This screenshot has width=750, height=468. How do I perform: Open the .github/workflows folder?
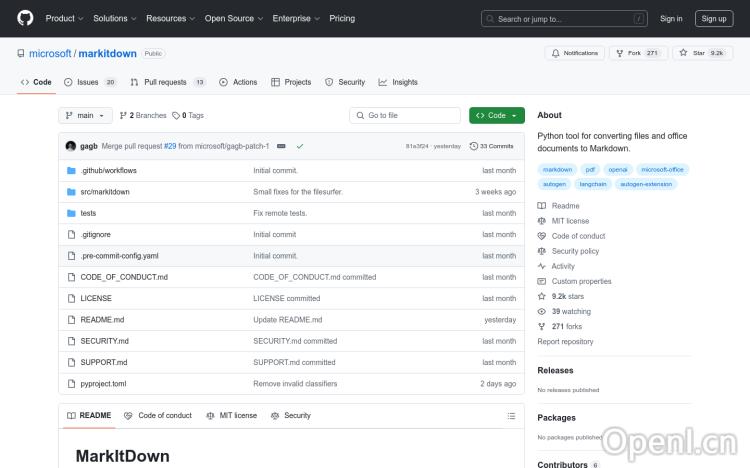point(108,171)
